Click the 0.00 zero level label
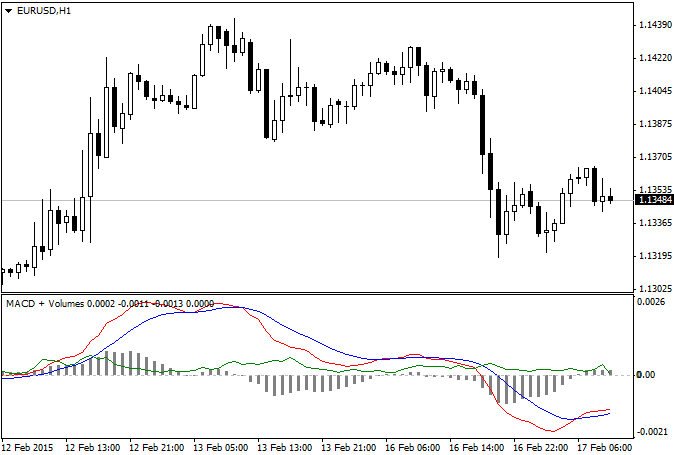The height and width of the screenshot is (455, 674). 648,375
